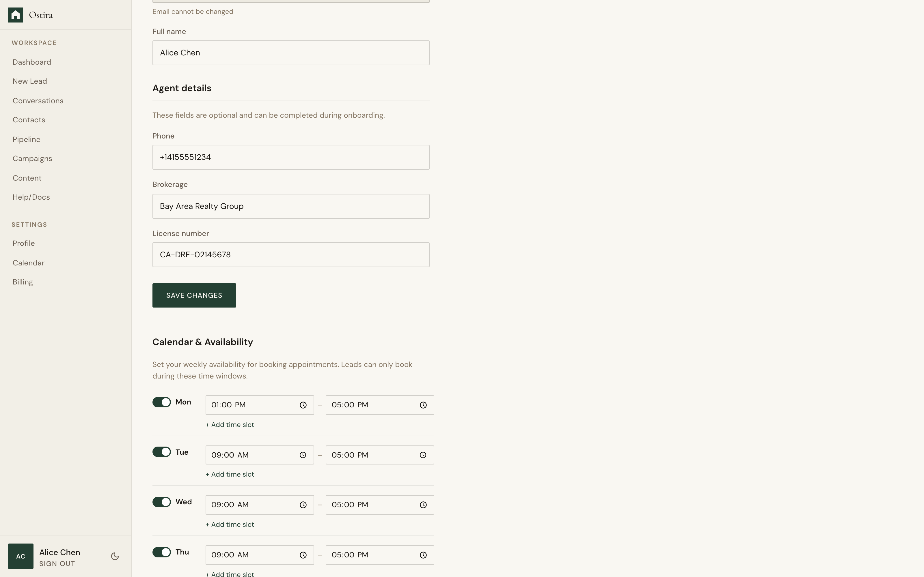Open Wednesday end time clock picker
The width and height of the screenshot is (924, 577).
point(423,505)
